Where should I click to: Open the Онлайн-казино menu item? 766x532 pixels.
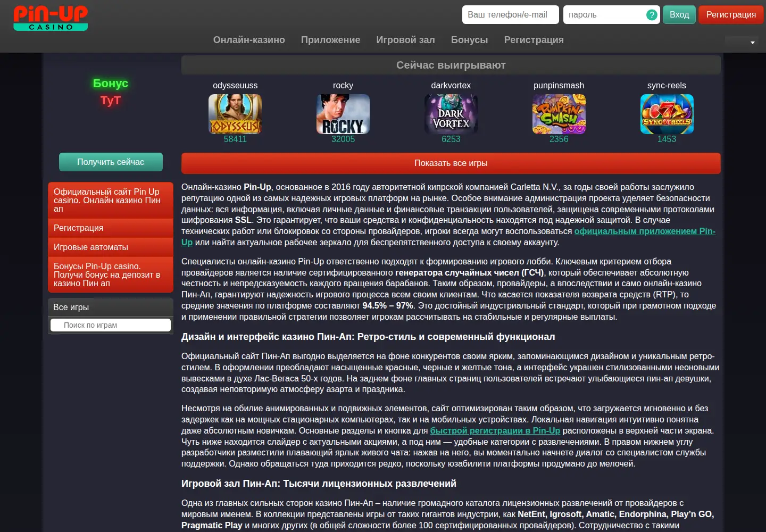point(249,40)
